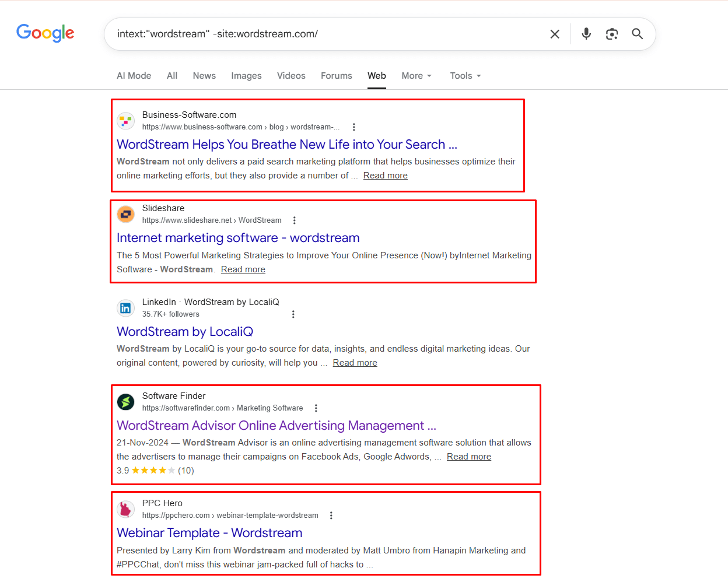The image size is (728, 582).
Task: Click Read more in LinkedIn snippet
Action: click(x=355, y=363)
